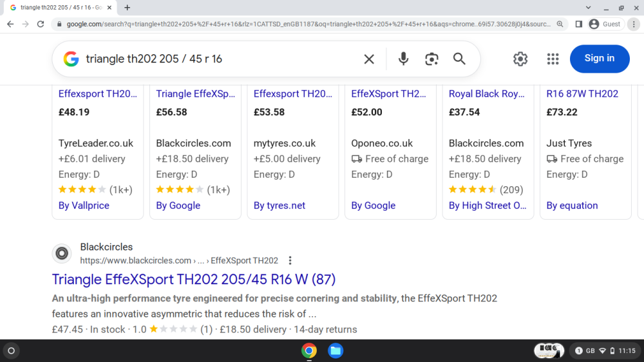This screenshot has width=644, height=362.
Task: Open the £48.19 Effexsport TH20 product
Action: coord(98,93)
